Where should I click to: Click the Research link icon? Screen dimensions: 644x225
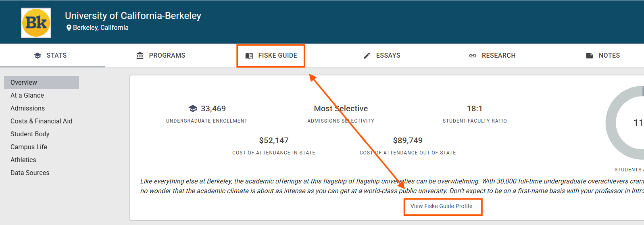point(473,56)
